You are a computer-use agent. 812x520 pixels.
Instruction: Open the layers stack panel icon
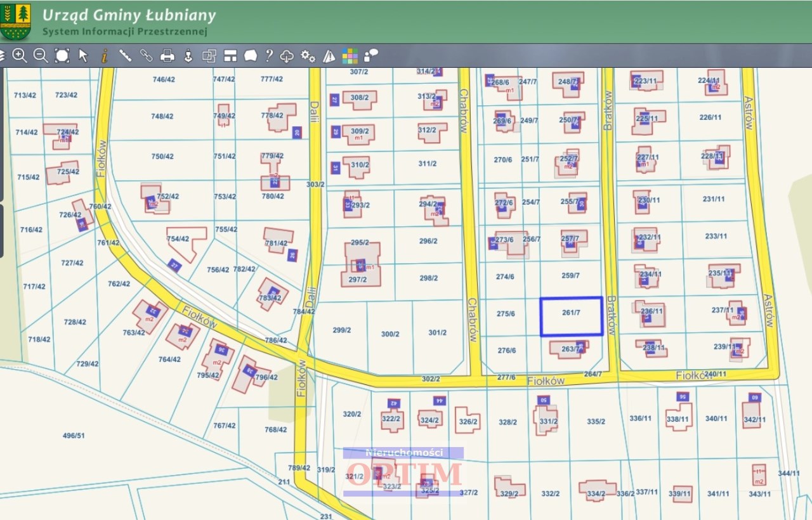point(1,55)
